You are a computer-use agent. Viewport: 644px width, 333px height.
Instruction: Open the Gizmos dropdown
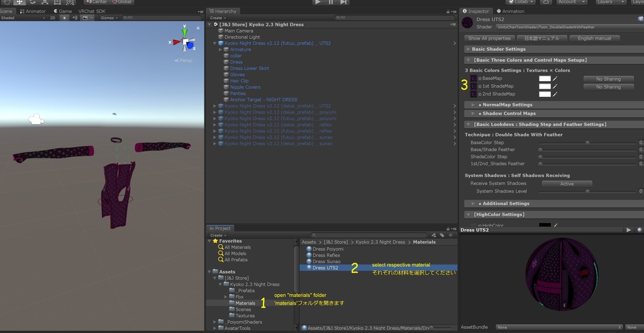coord(109,18)
